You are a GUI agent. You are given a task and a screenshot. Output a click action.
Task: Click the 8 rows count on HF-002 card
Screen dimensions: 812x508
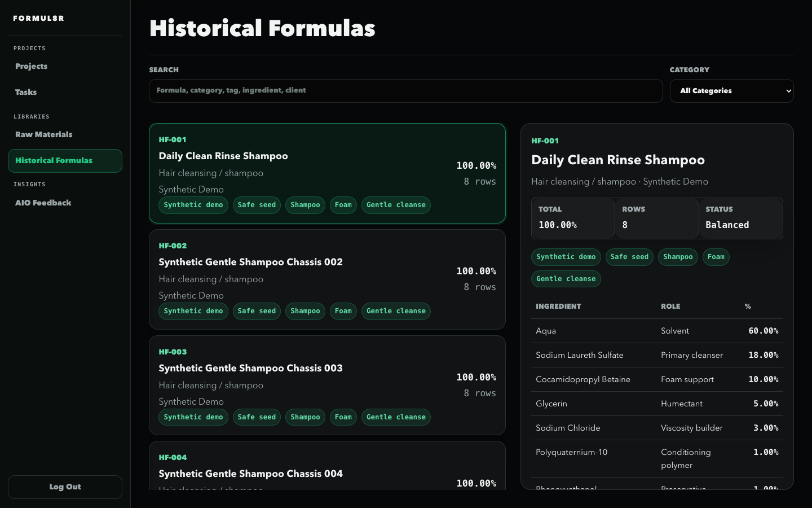click(480, 287)
